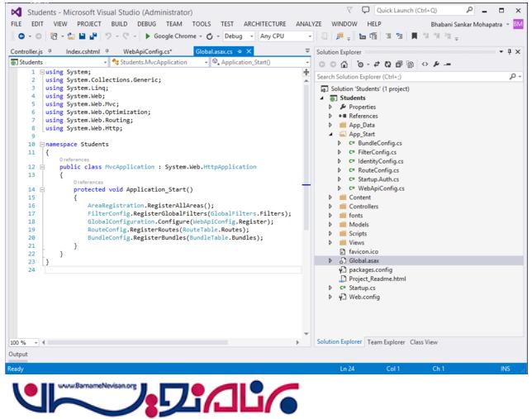Open the ARCHITECTURE menu
This screenshot has width=532, height=419.
[264, 24]
